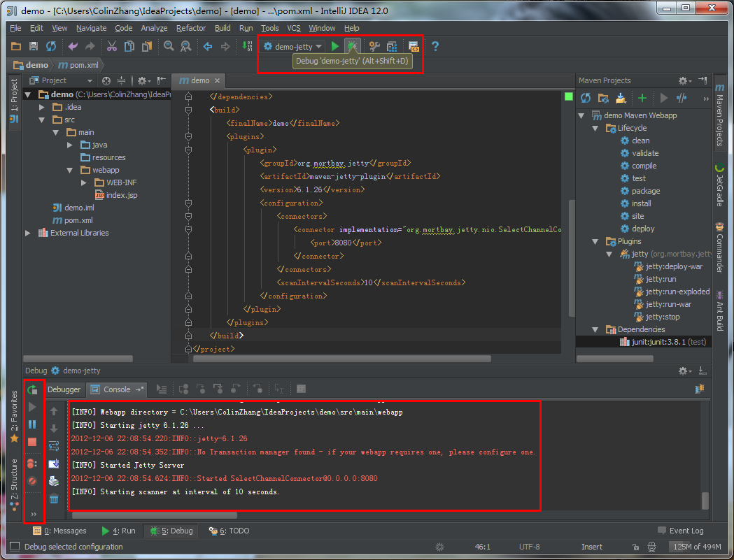Click the print icon in console toolbar

(x=54, y=481)
